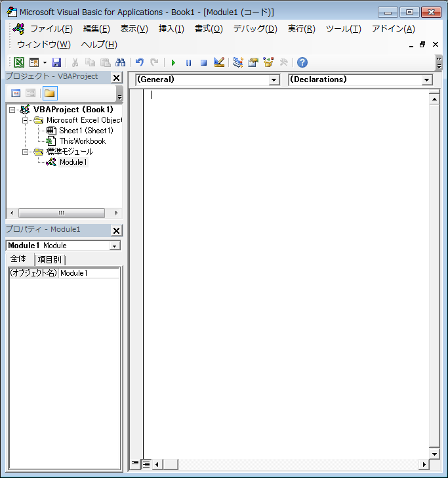This screenshot has width=448, height=478.
Task: Open the 書式(O) menu
Action: pos(209,29)
